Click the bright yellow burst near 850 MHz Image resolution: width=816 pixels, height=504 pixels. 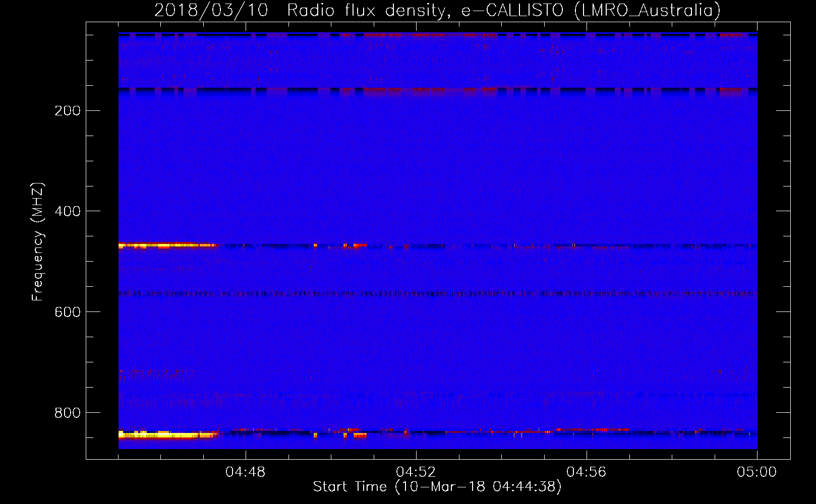(167, 434)
